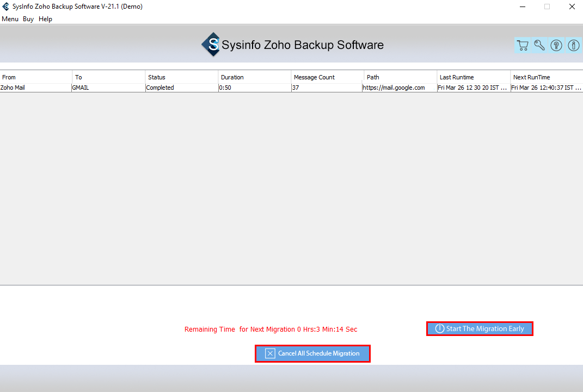The image size is (583, 392).
Task: Click the Path column header
Action: [401, 77]
